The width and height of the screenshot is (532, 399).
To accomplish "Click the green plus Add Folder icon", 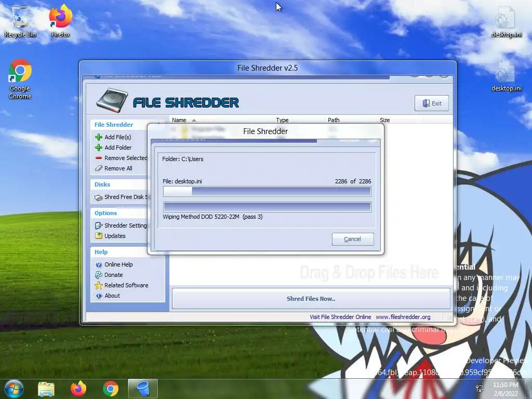I will 99,148.
